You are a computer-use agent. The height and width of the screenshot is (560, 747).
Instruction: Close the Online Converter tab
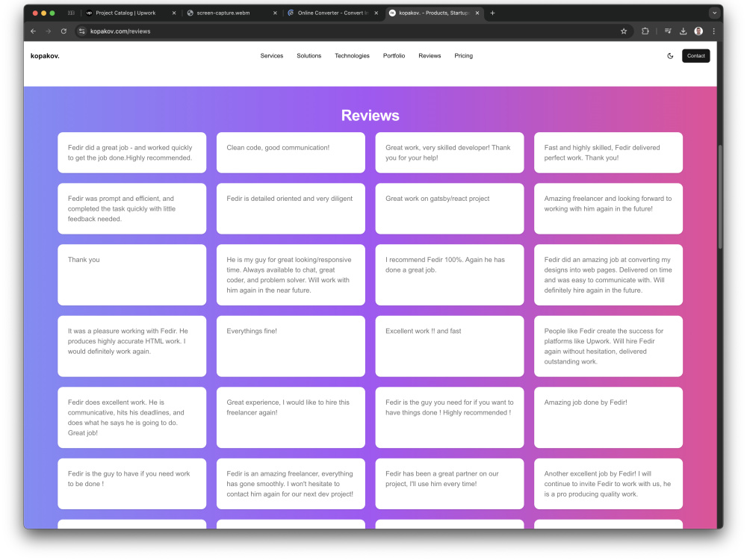(x=376, y=13)
